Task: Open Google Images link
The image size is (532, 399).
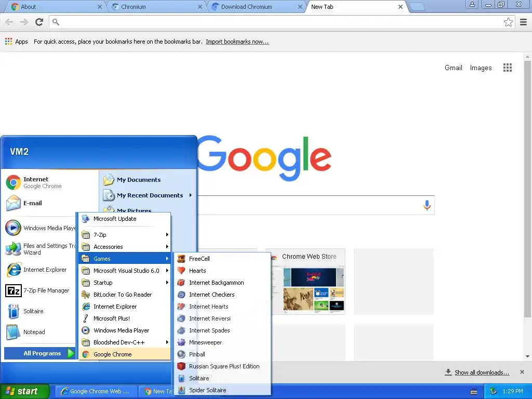Action: coord(481,68)
